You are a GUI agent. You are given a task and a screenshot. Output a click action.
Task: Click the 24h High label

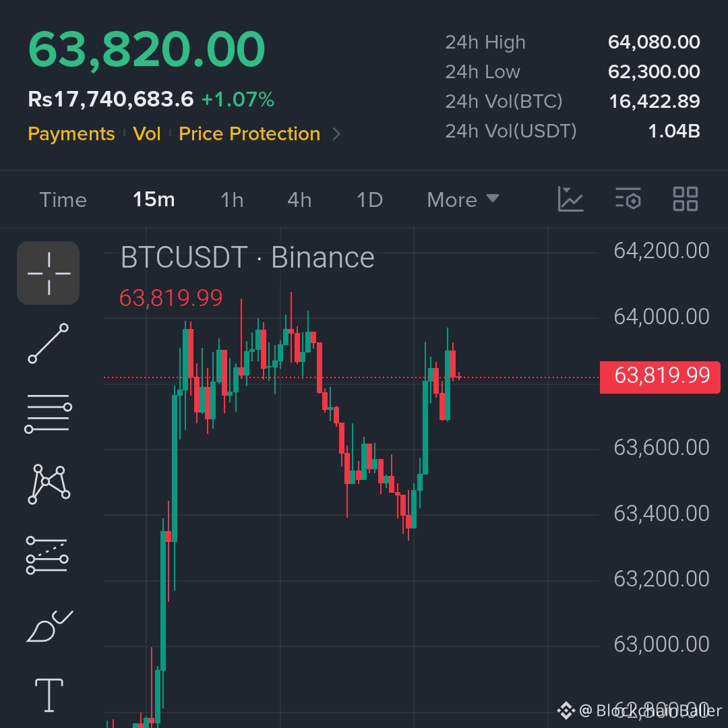(485, 42)
